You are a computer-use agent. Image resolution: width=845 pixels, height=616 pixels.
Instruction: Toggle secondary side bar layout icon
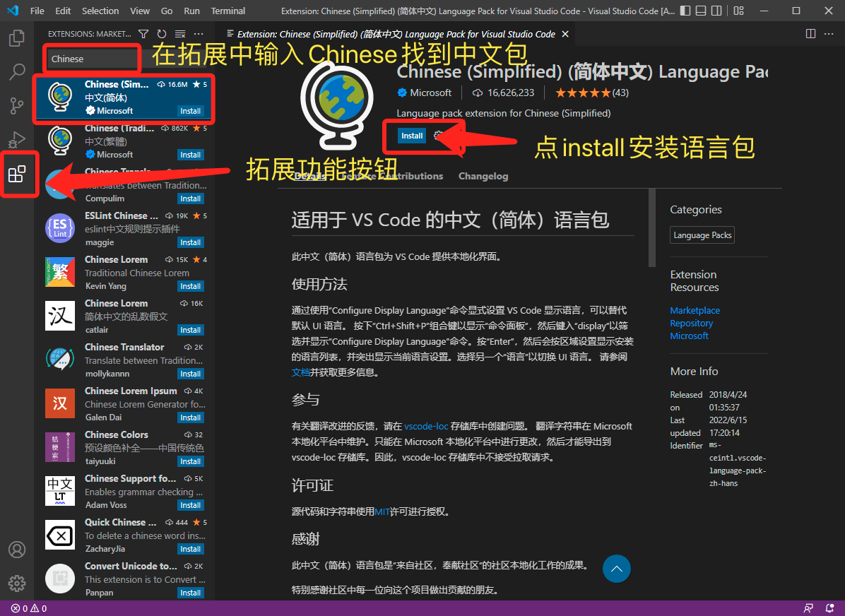pyautogui.click(x=716, y=11)
